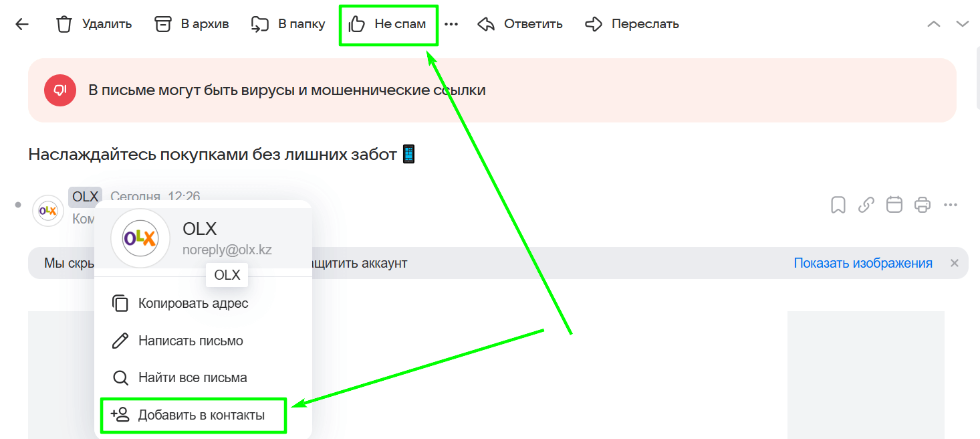980x439 pixels.
Task: Go to next message with down chevron
Action: [x=963, y=24]
